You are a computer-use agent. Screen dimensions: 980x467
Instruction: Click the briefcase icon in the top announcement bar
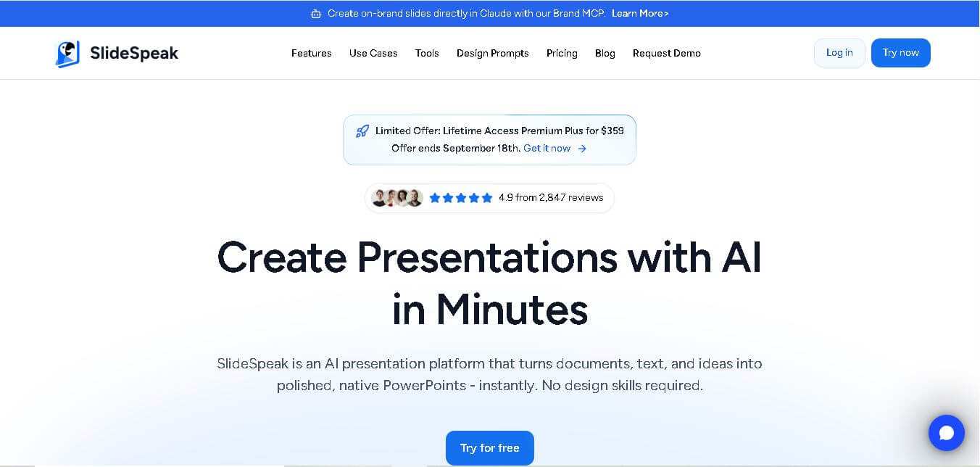(x=316, y=14)
